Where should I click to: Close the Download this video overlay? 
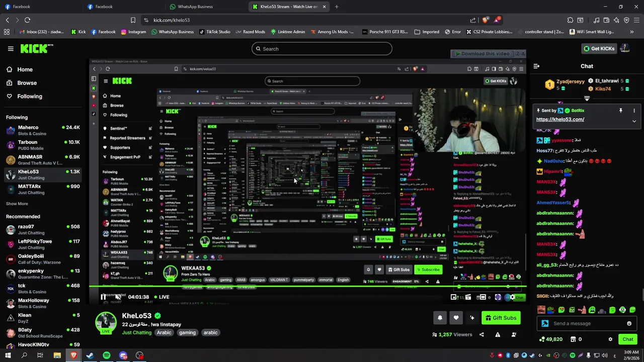coord(523,53)
